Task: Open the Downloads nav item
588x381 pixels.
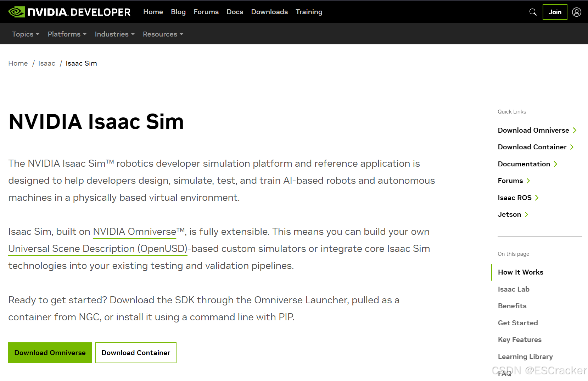Action: (x=269, y=12)
